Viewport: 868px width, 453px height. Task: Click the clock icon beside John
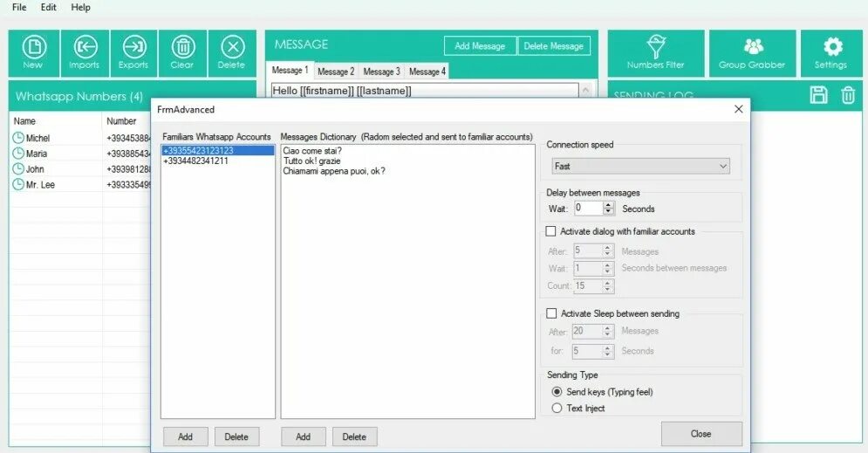click(x=18, y=169)
